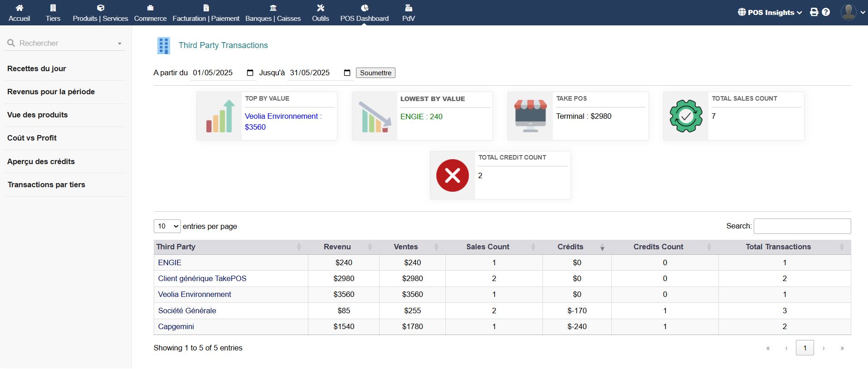Open the Capgemini third party link
Viewport: 868px width, 369px height.
pyautogui.click(x=176, y=327)
